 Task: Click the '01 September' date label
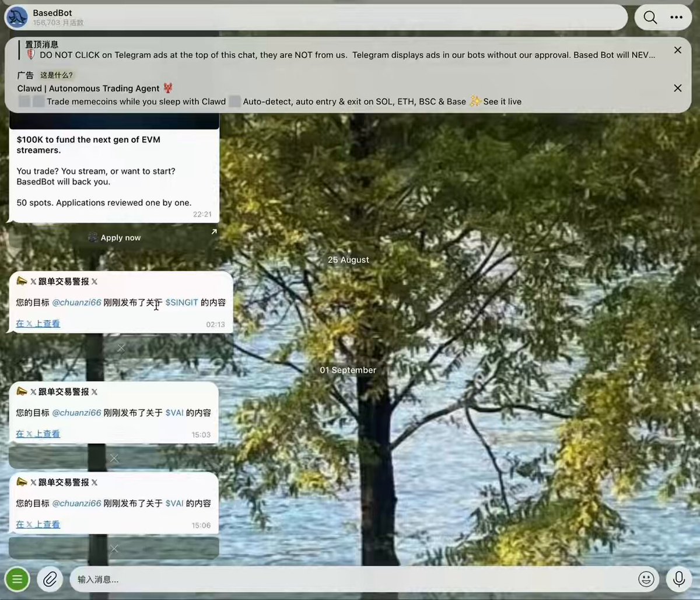coord(348,370)
